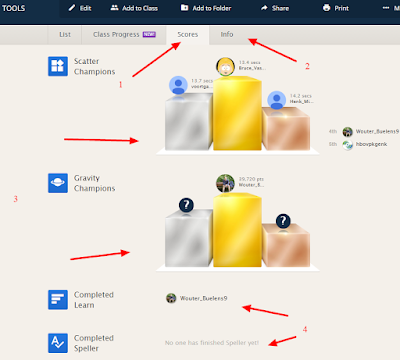Click Wouter_Buelens9 name in 4th place
The image size is (400, 360).
[377, 131]
